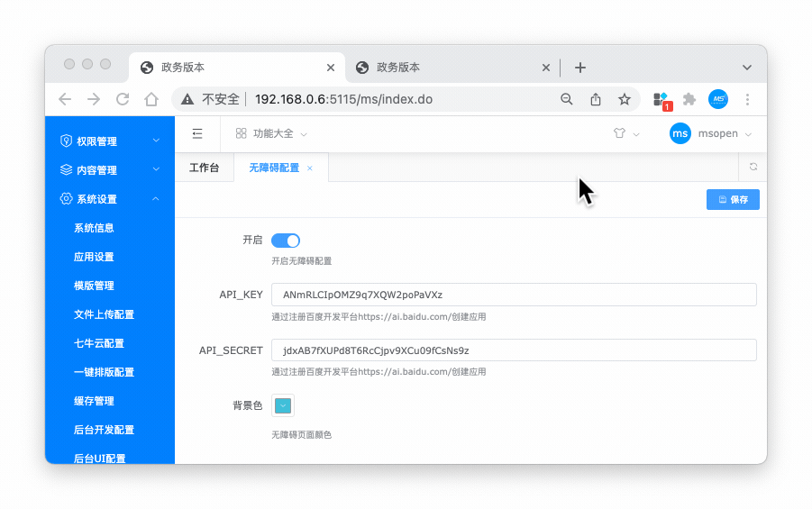Open the theme shirt icon menu
The image size is (812, 509).
pyautogui.click(x=619, y=133)
